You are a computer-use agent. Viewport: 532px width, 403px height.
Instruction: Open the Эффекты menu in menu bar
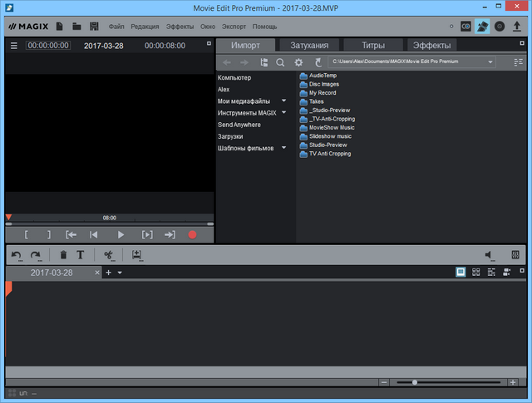(180, 27)
